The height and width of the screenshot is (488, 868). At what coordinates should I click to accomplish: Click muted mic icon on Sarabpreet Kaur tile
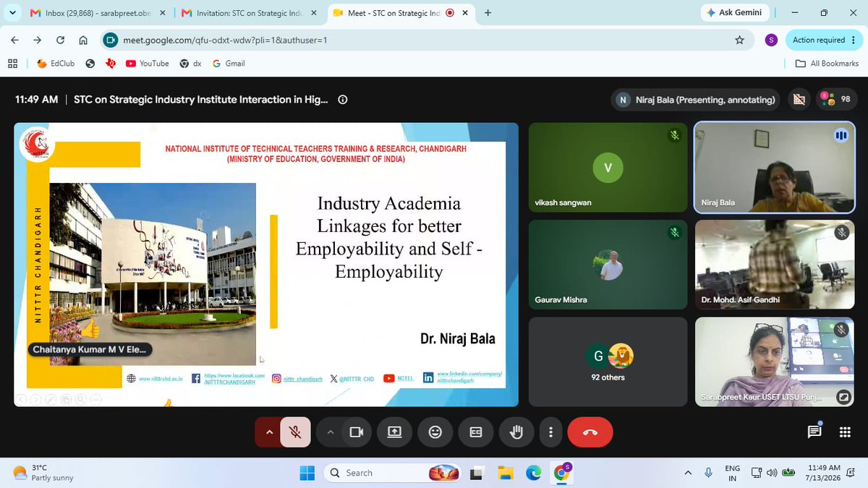pos(841,330)
